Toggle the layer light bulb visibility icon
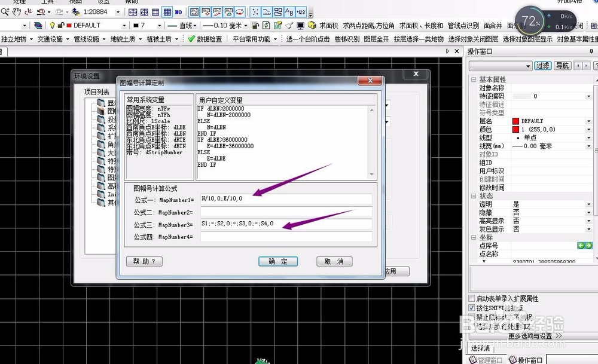598x364 pixels. (x=52, y=26)
